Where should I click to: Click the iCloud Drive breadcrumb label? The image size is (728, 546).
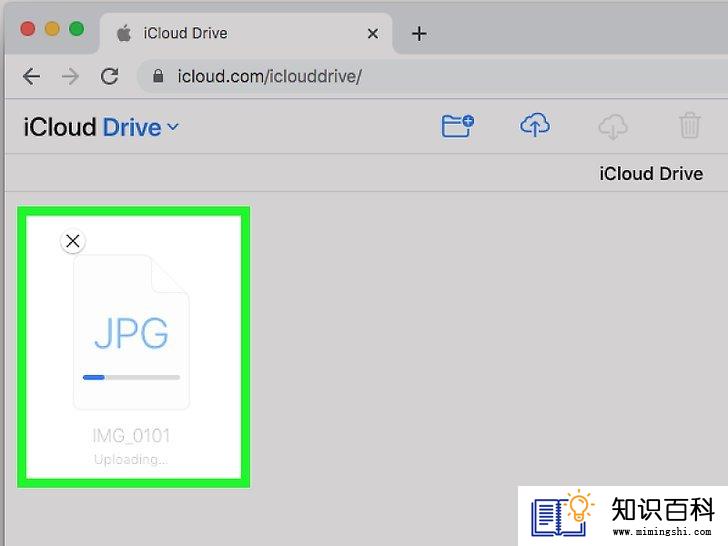coord(651,174)
